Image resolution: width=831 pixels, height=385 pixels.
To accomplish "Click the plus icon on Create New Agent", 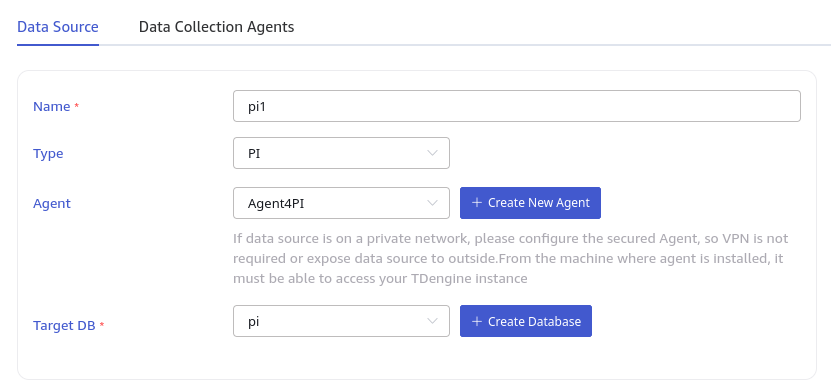I will (x=476, y=203).
